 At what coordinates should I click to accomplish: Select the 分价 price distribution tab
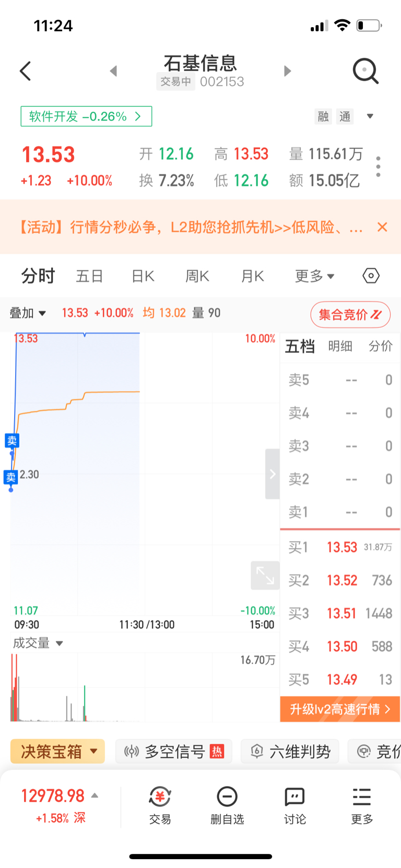380,346
